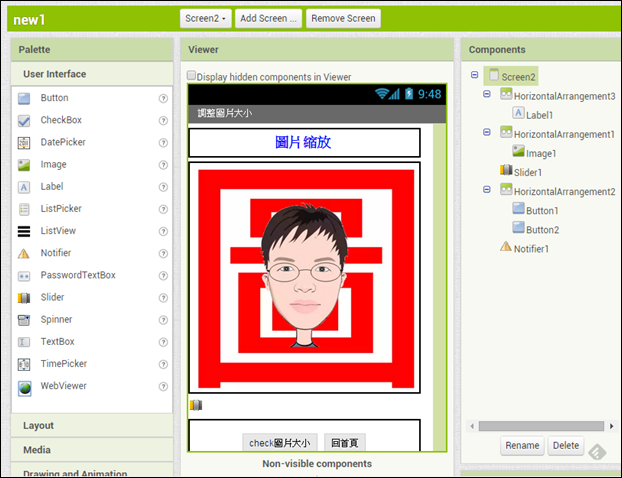Collapse HorizontalArrangement3 node
622x478 pixels.
click(x=487, y=94)
